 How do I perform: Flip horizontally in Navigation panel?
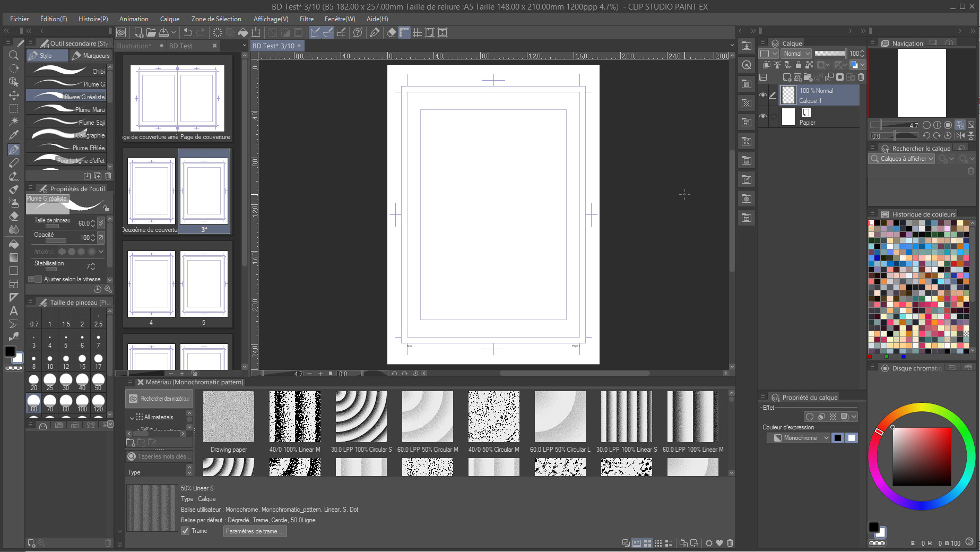pos(960,135)
